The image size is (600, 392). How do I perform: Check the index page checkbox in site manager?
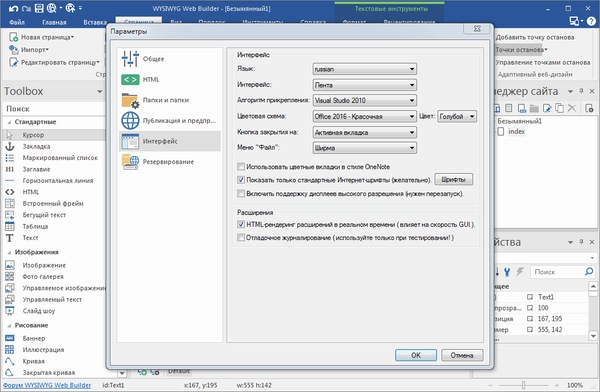coord(501,132)
